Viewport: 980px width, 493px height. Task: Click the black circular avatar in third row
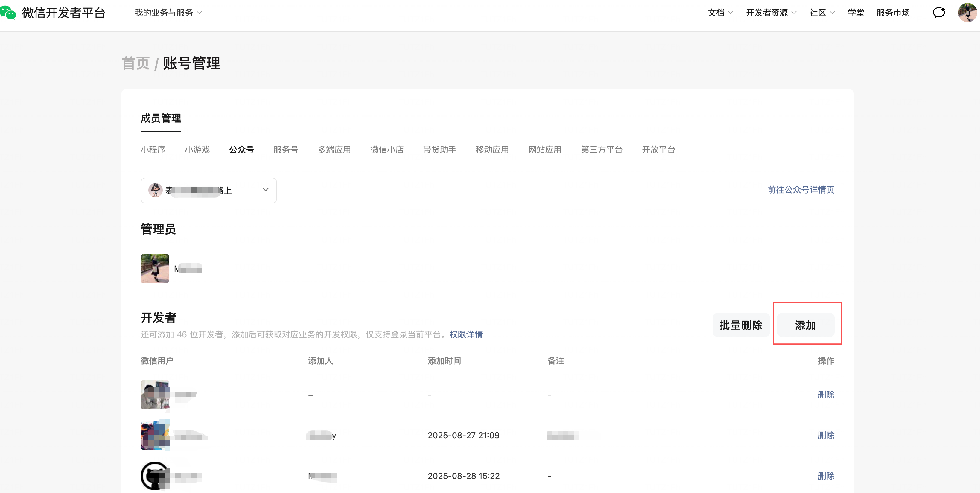point(155,476)
